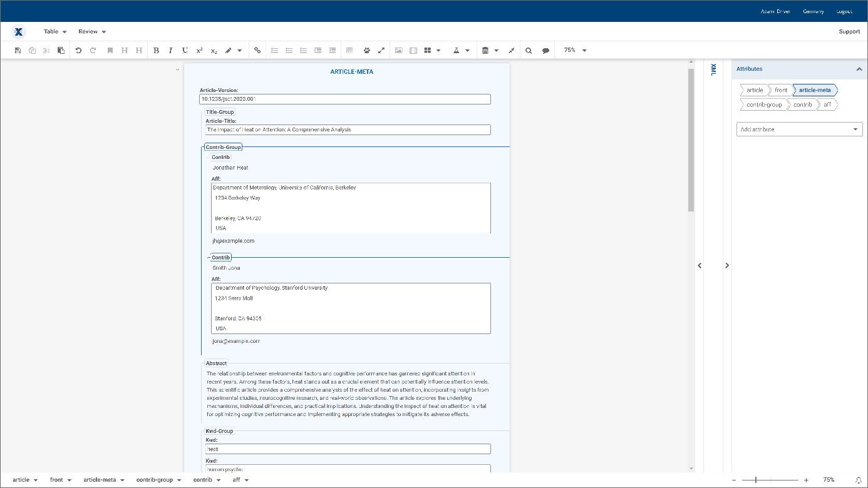Switch to the XML view tab
868x488 pixels.
pyautogui.click(x=714, y=71)
